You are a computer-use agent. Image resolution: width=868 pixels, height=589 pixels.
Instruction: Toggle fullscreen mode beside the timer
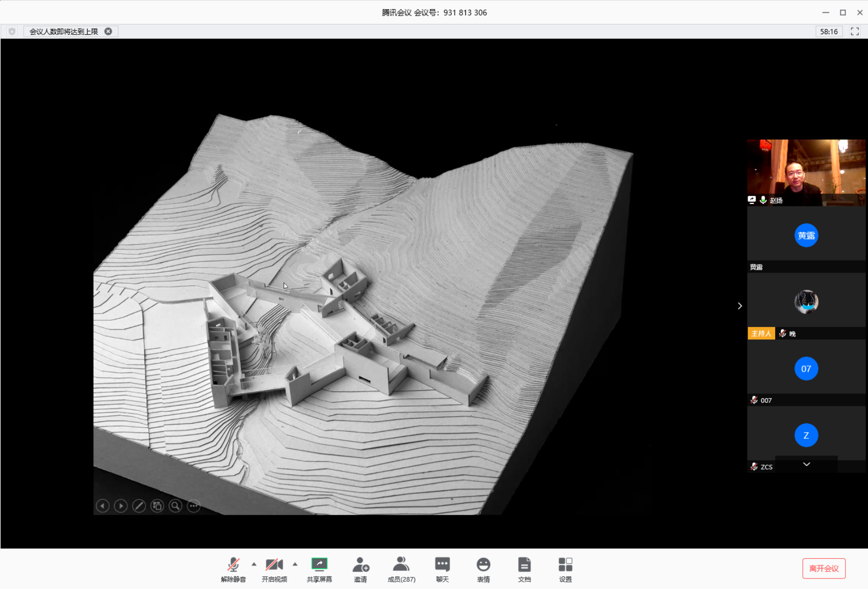pos(854,31)
